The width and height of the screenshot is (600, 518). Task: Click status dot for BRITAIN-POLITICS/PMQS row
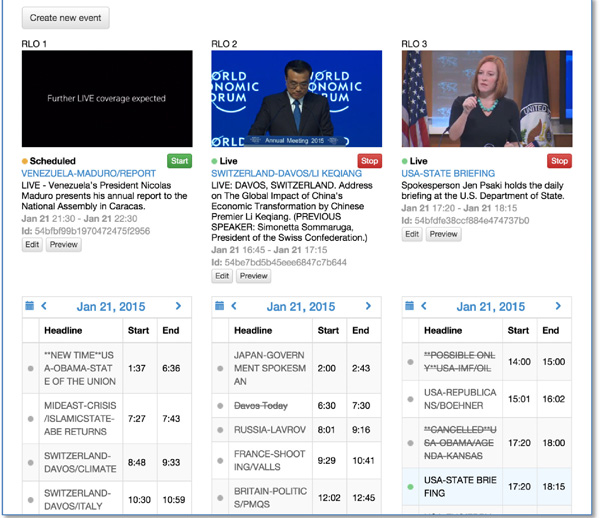220,498
